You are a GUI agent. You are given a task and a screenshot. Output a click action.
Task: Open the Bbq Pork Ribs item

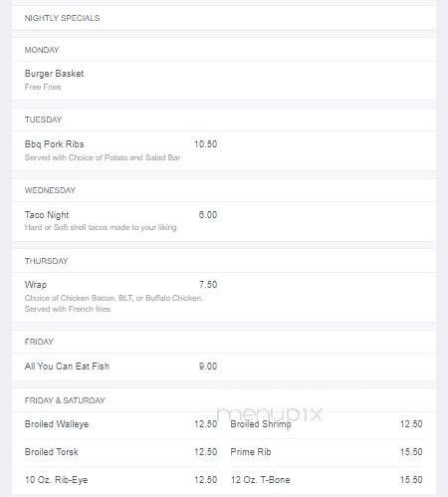54,144
